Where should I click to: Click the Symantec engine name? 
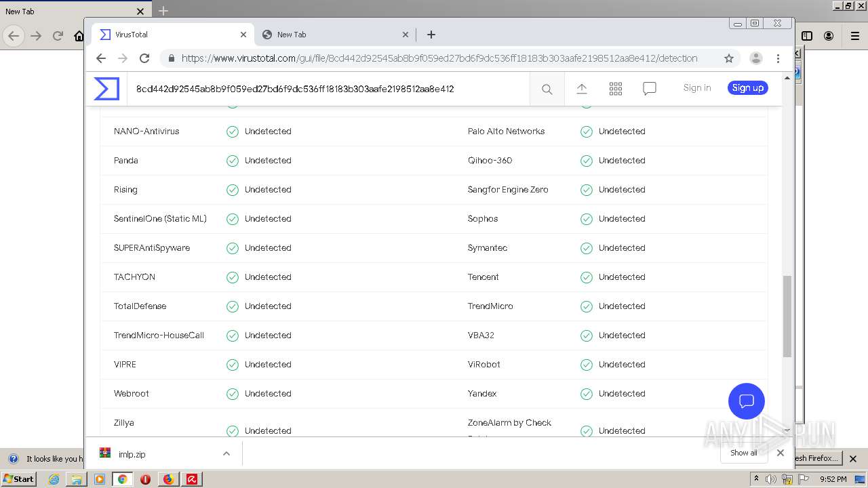488,248
